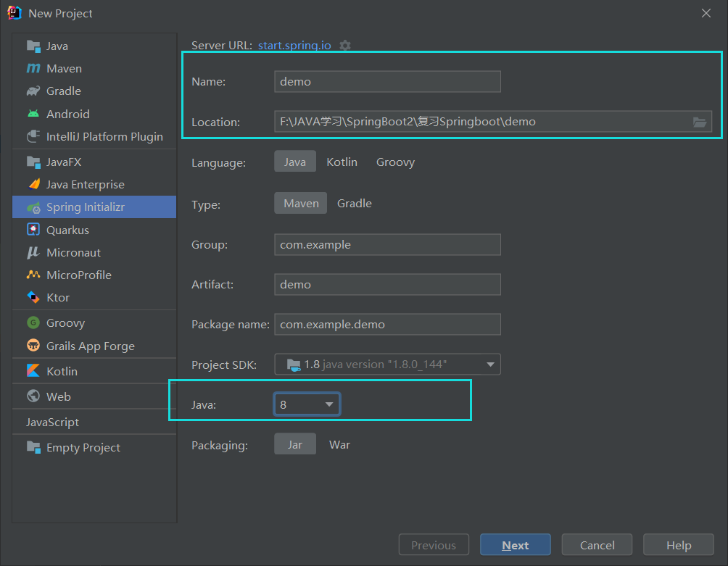Click the Spring Initializr leaf icon
The width and height of the screenshot is (728, 566).
tap(33, 207)
